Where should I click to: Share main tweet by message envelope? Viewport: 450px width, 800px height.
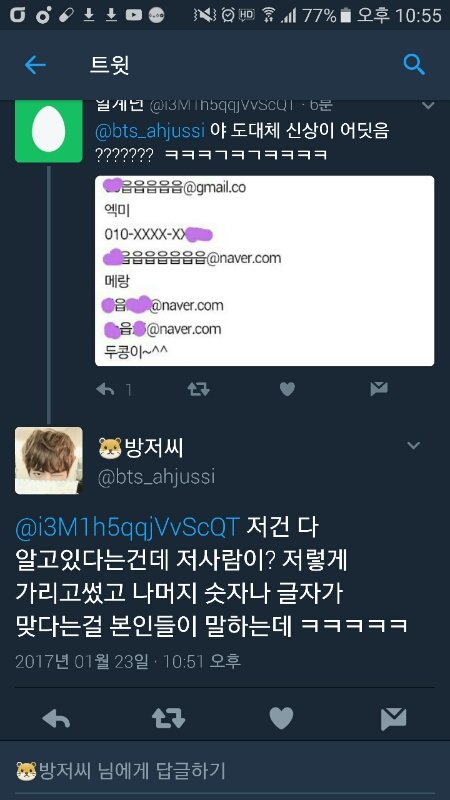tap(393, 719)
